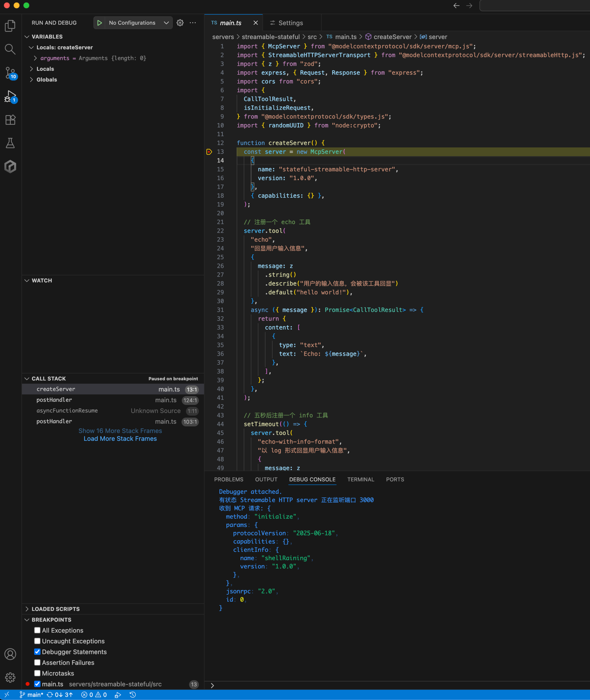Switch to the Settings editor tab
Viewport: 590px width, 700px height.
290,23
